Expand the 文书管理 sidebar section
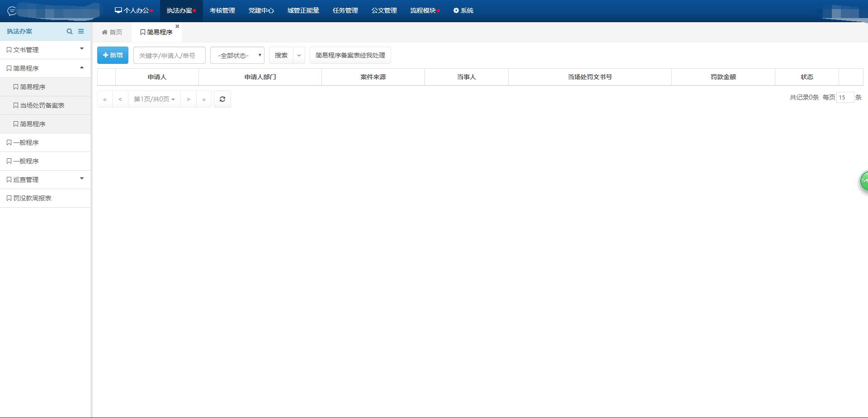The width and height of the screenshot is (868, 418). [45, 50]
